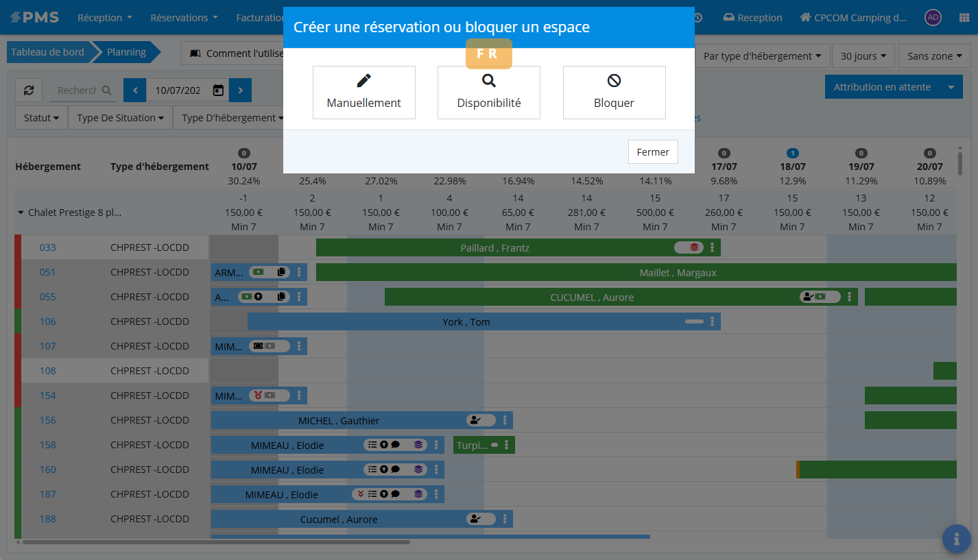This screenshot has height=560, width=978.
Task: Click the Tableau de bord breadcrumb
Action: pos(47,52)
